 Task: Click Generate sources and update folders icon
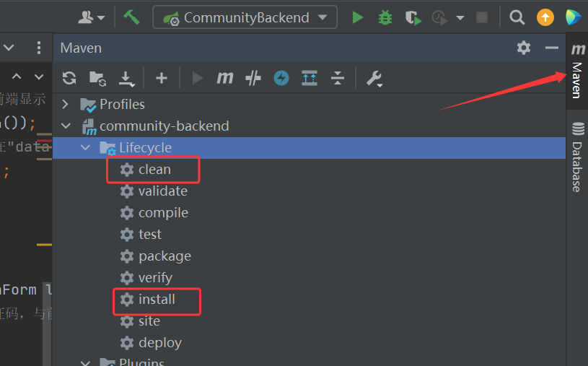coord(97,79)
